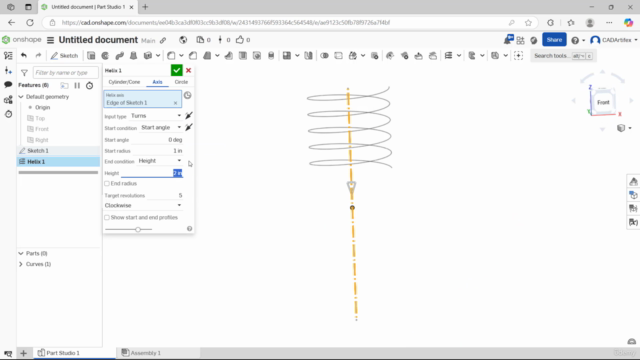Click the Front face of view cube
Image resolution: width=640 pixels, height=360 pixels.
click(x=603, y=102)
